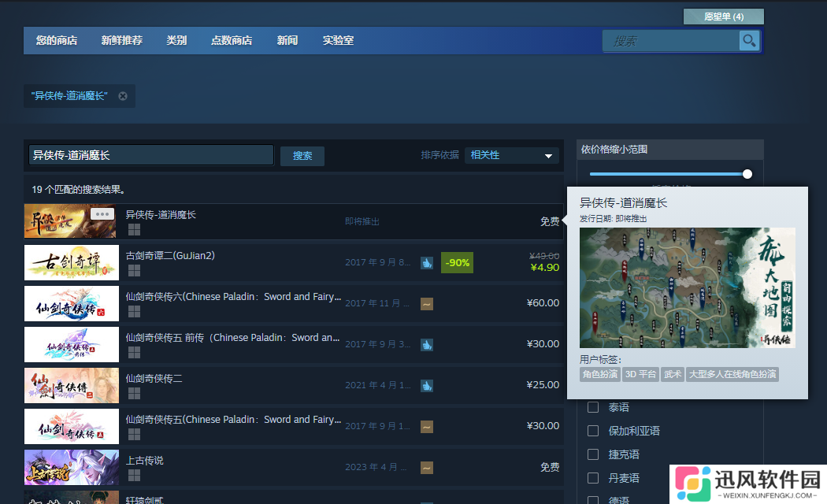Click the 2021 年 4 月 release date
Viewport: 827px width, 504px height.
point(377,385)
